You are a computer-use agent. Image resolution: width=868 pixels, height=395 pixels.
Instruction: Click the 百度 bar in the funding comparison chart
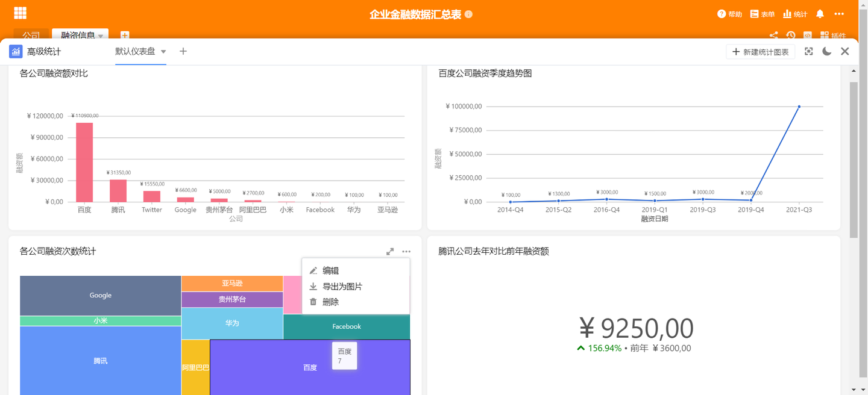click(84, 160)
